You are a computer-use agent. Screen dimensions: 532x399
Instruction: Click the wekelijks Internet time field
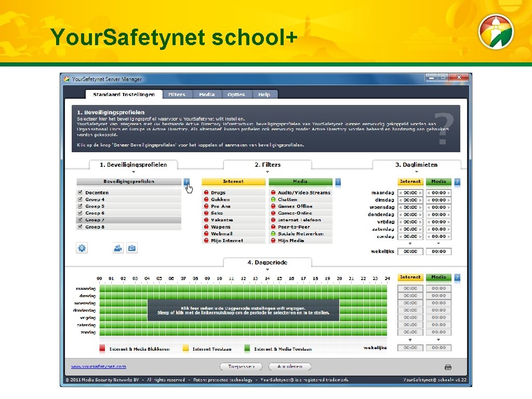(x=410, y=251)
